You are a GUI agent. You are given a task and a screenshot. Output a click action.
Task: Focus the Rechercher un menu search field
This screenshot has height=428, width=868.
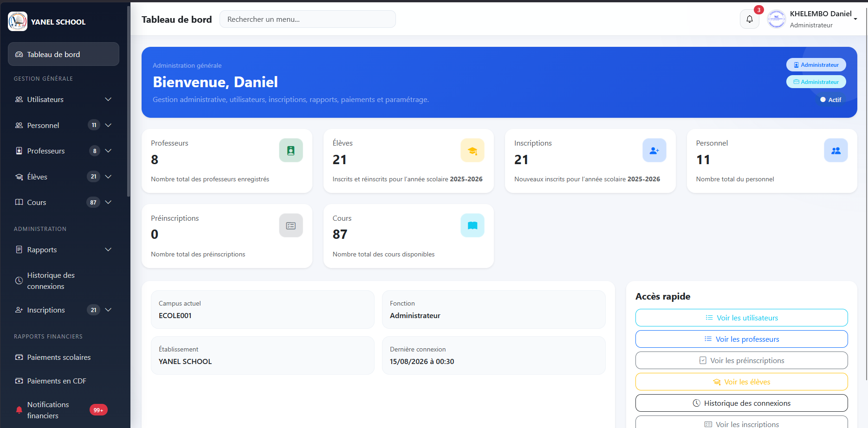coord(307,19)
